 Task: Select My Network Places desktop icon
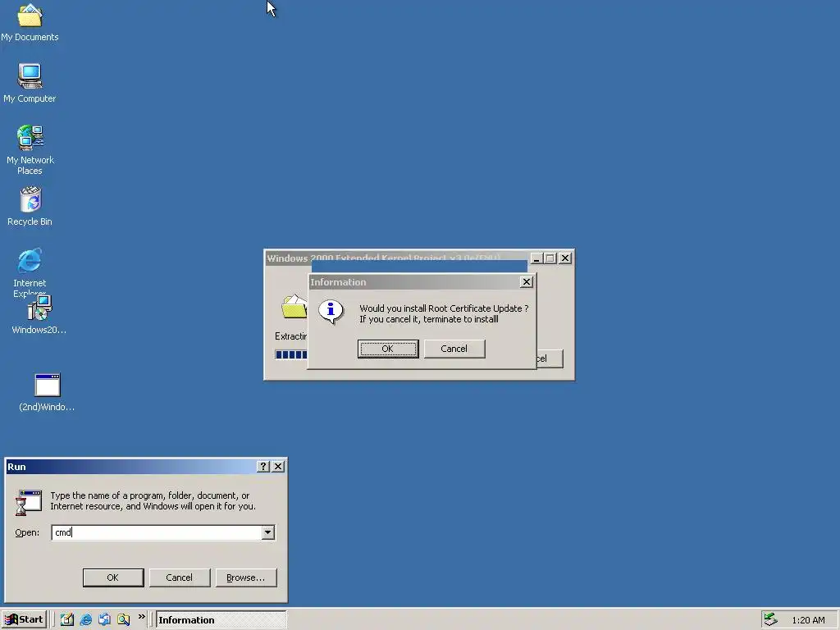[30, 149]
